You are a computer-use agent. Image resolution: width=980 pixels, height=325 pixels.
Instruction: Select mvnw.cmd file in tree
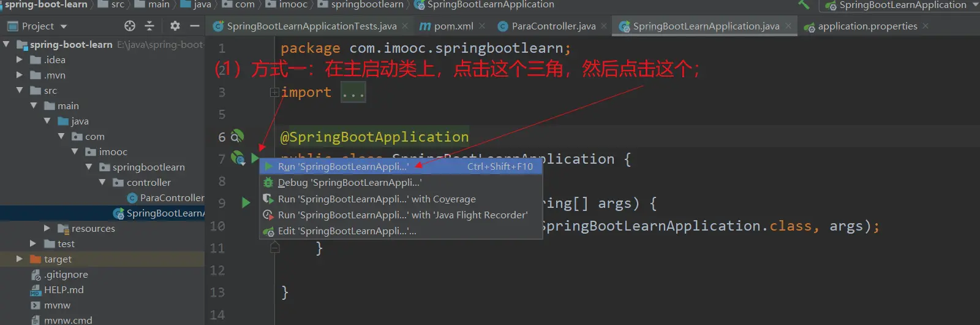click(61, 320)
